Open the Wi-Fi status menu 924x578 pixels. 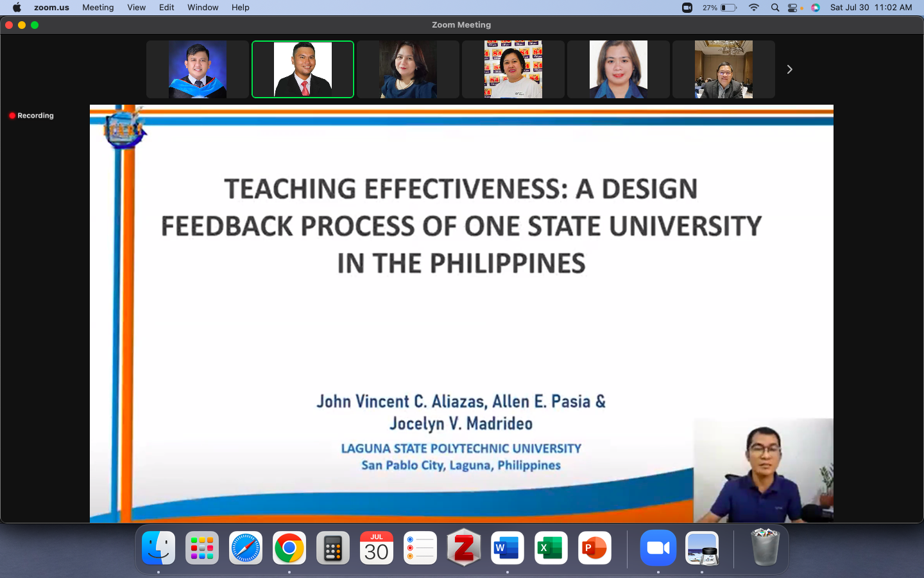point(754,8)
